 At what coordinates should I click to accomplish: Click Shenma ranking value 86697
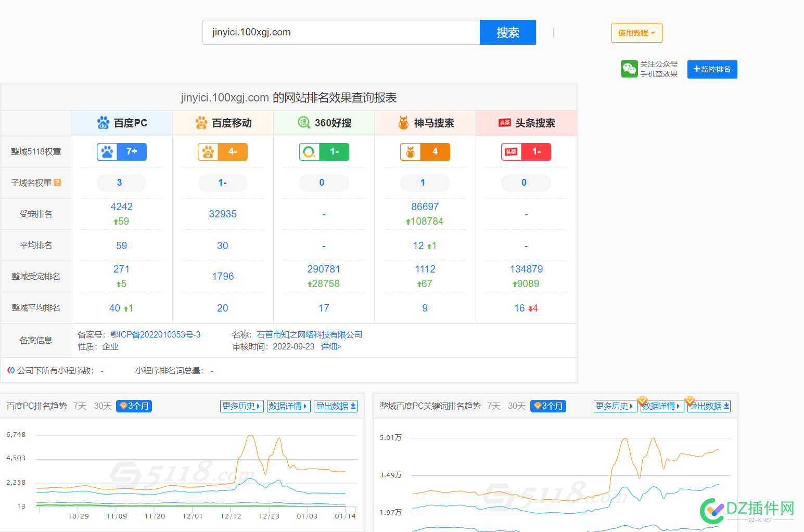click(x=425, y=206)
